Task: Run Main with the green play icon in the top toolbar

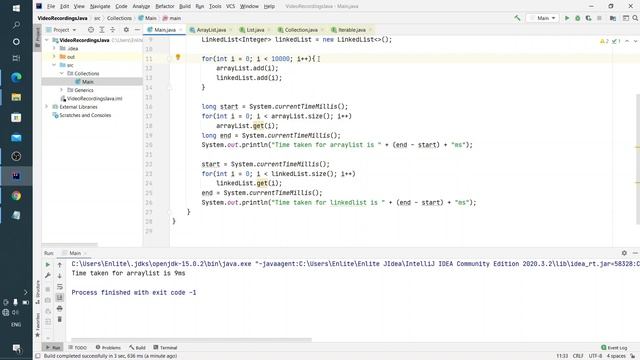Action: (567, 18)
